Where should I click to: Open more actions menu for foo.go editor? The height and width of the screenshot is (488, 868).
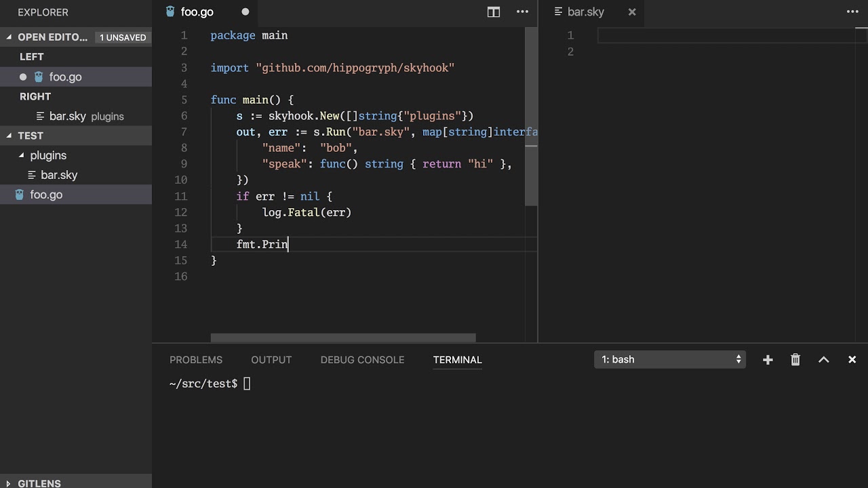pos(522,12)
